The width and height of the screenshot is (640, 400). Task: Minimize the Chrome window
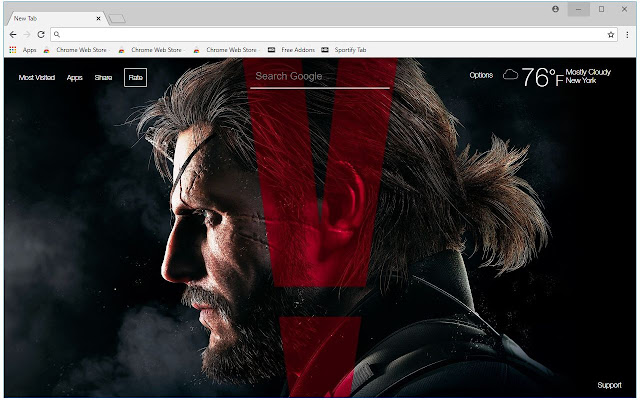[578, 9]
